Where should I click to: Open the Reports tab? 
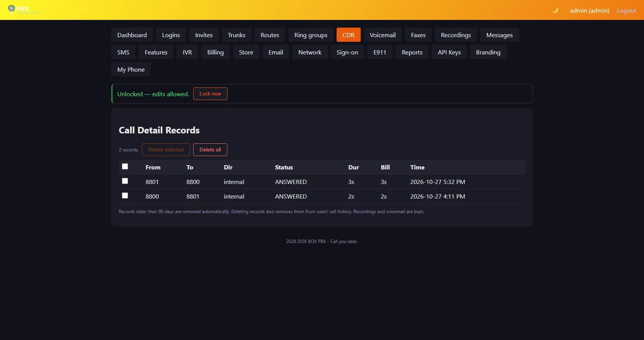[x=412, y=52]
